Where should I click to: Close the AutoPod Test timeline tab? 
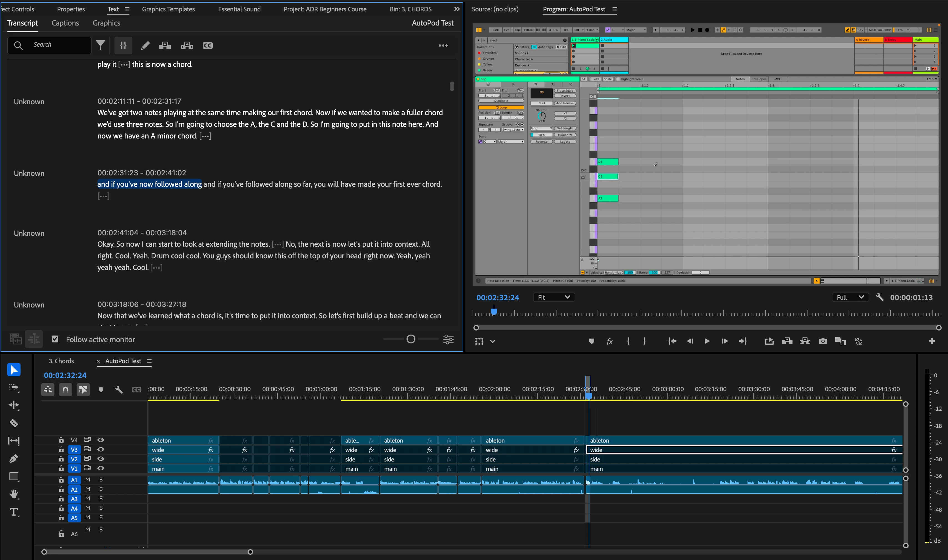point(98,361)
